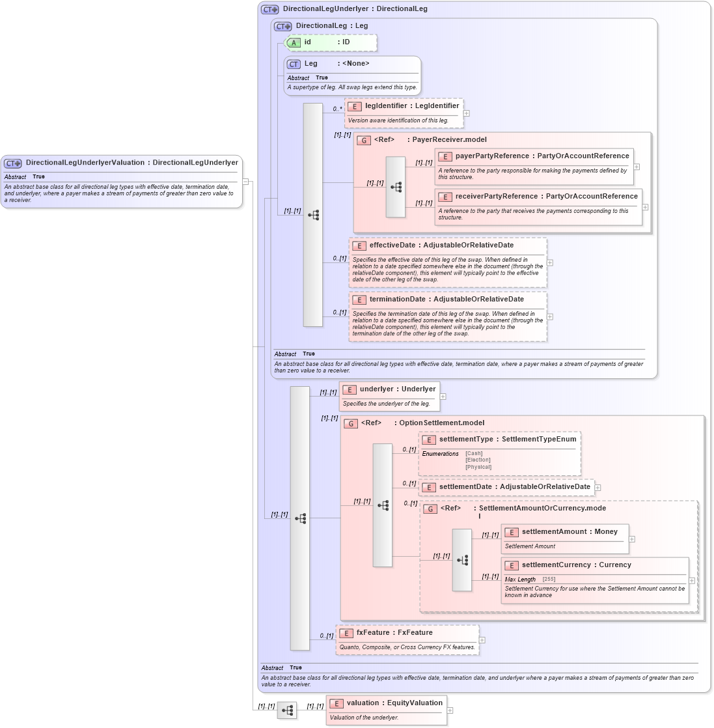The image size is (714, 728).
Task: Click the [Cash] enumeration value
Action: [474, 454]
